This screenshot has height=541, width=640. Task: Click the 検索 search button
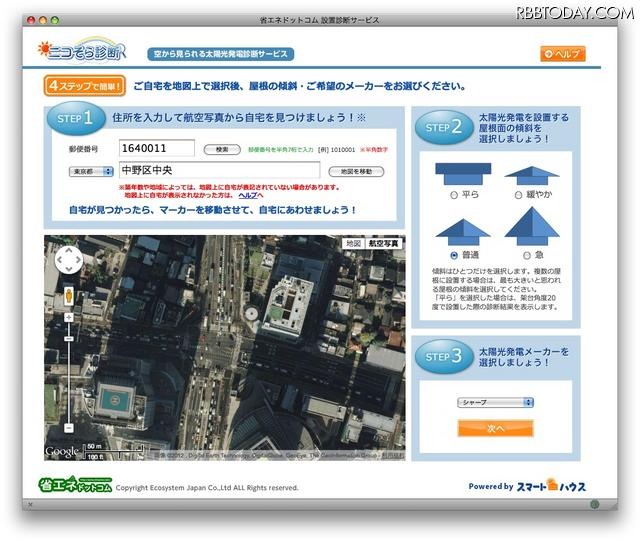point(222,150)
